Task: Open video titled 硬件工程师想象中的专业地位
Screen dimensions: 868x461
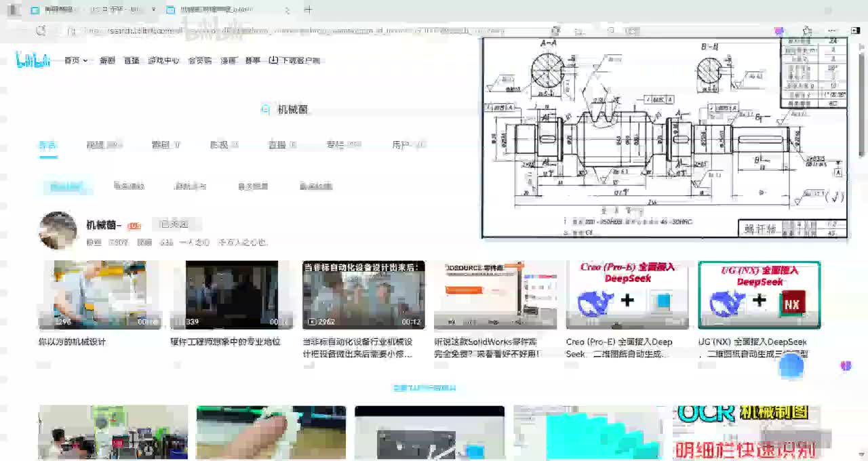Action: point(225,342)
